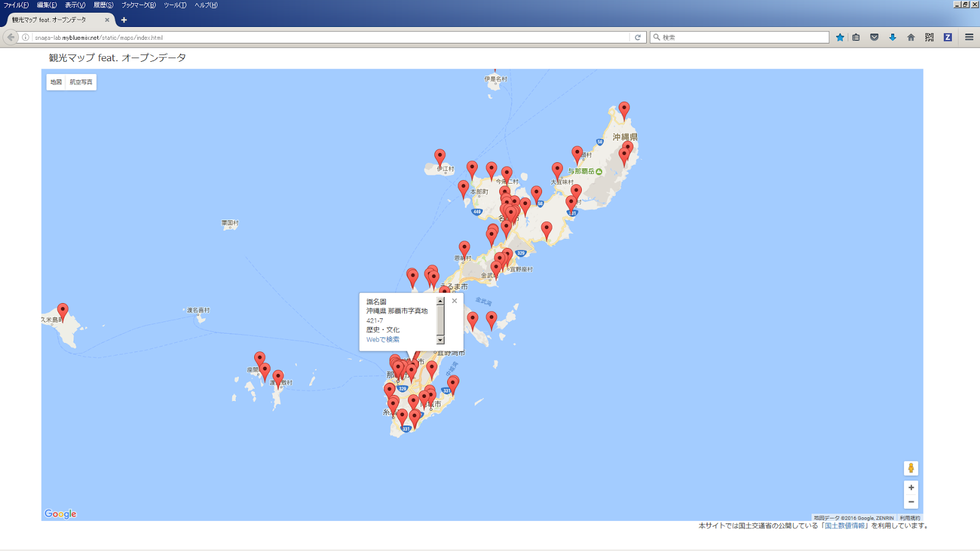Click the 伊是名村 island label
980x551 pixels.
(496, 79)
